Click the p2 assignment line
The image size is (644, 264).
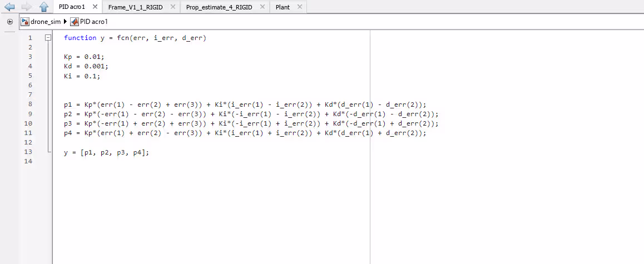[251, 114]
